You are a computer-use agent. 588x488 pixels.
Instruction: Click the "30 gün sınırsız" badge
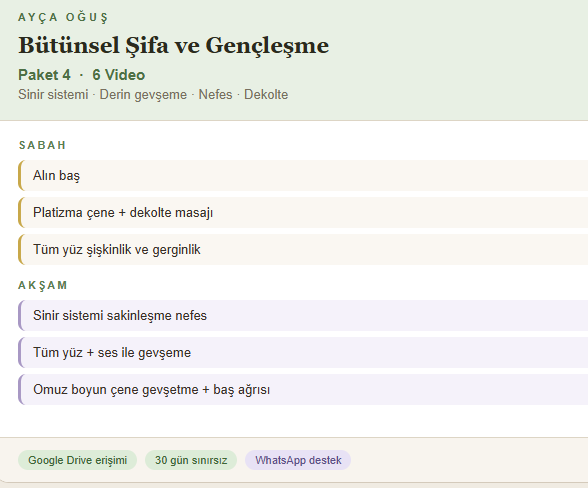click(191, 460)
